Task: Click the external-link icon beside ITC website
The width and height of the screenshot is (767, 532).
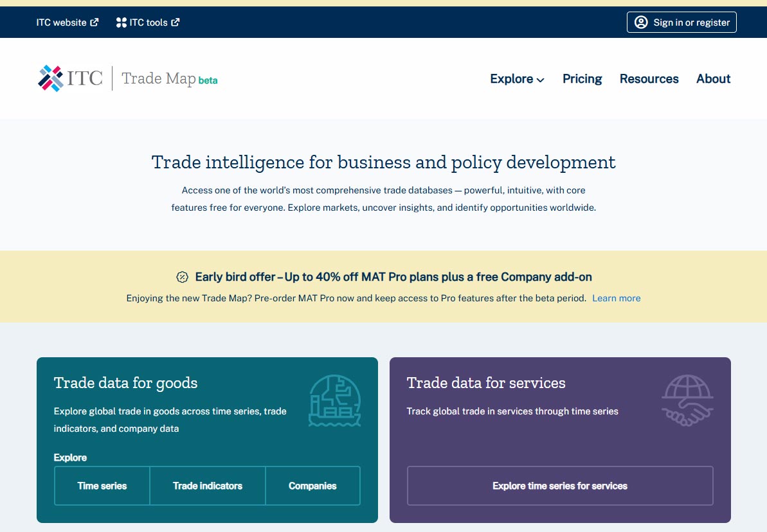Action: 95,22
